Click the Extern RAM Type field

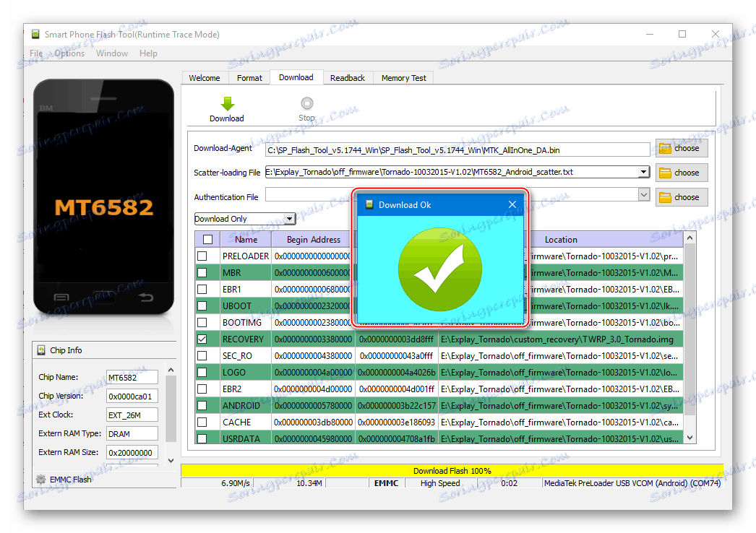[132, 434]
